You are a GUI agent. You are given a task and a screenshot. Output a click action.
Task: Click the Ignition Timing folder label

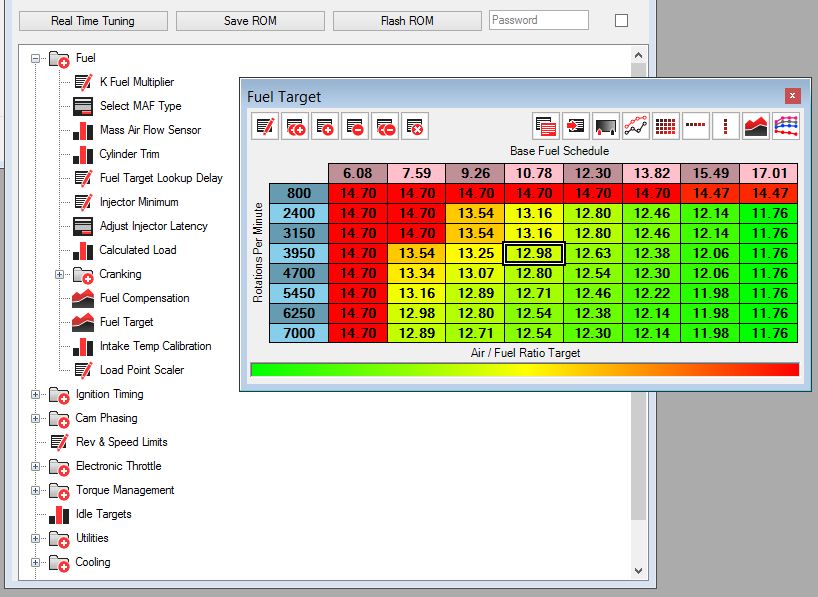coord(110,394)
